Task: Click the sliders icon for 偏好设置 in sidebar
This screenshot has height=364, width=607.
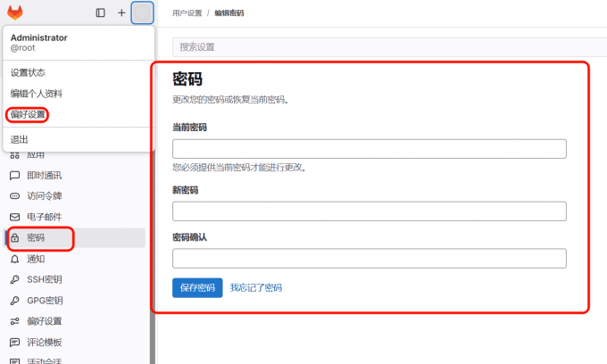Action: point(14,321)
